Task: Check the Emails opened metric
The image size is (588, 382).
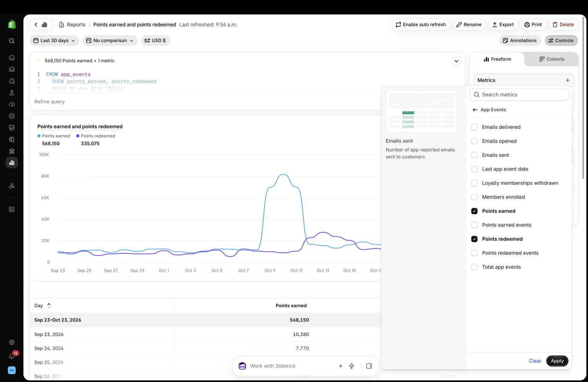Action: (474, 141)
